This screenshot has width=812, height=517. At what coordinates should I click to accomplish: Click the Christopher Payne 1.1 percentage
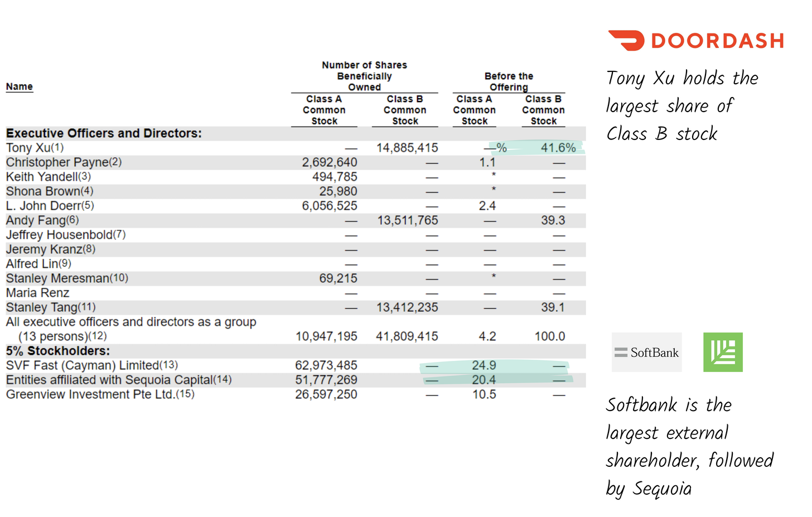487,162
